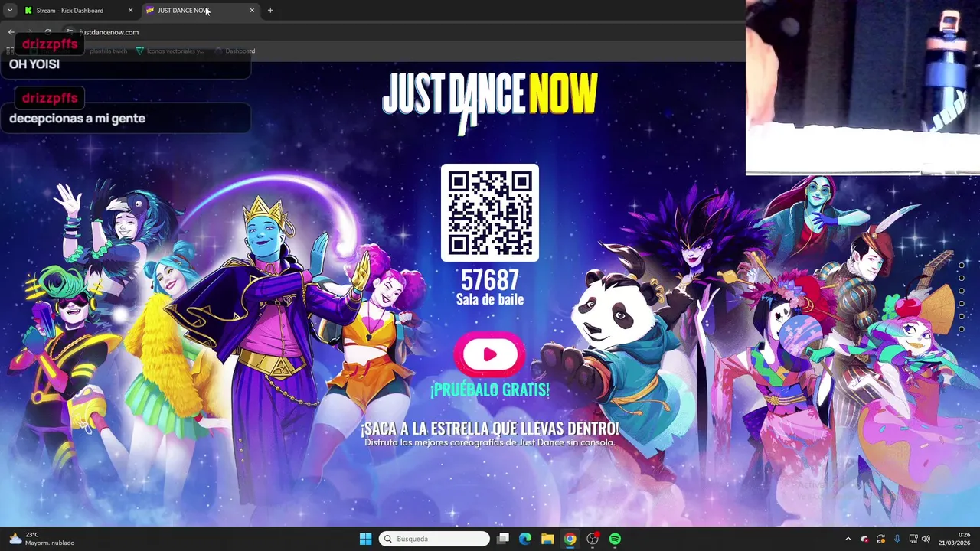Launch Microsoft Edge from taskbar
This screenshot has height=551, width=980.
point(525,539)
